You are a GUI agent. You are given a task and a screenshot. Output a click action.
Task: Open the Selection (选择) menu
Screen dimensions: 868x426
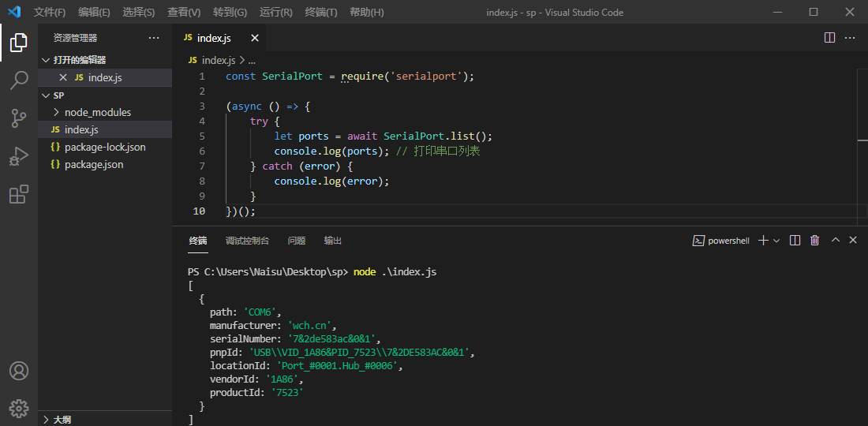tap(139, 12)
